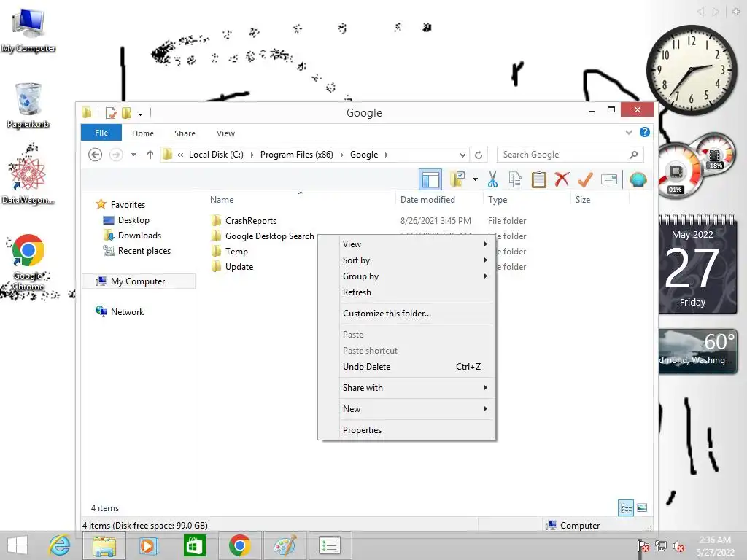Viewport: 747px width, 560px height.
Task: Launch Internet Explorer from the taskbar
Action: [60, 545]
